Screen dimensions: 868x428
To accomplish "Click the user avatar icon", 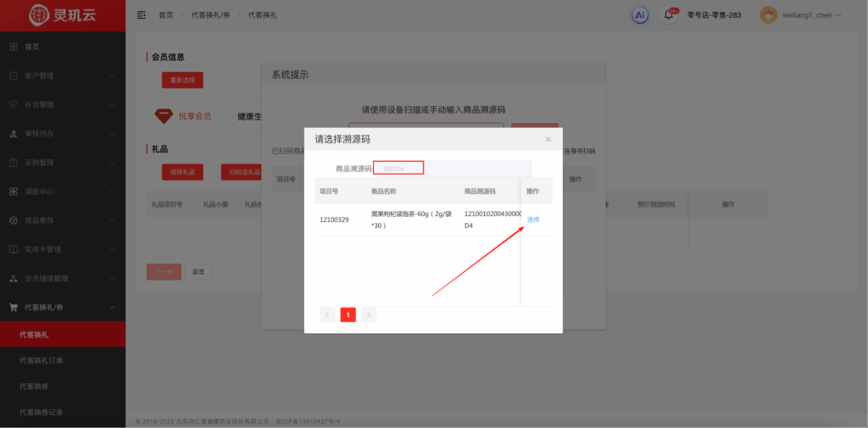I will point(768,15).
